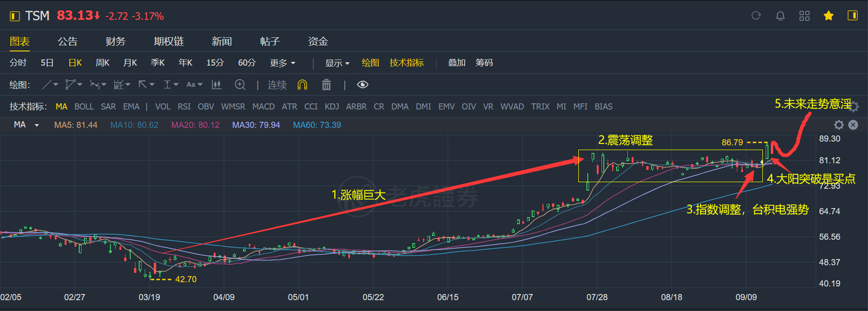Select the arrow drawing tool
Image resolution: width=868 pixels, height=311 pixels.
[x=142, y=84]
